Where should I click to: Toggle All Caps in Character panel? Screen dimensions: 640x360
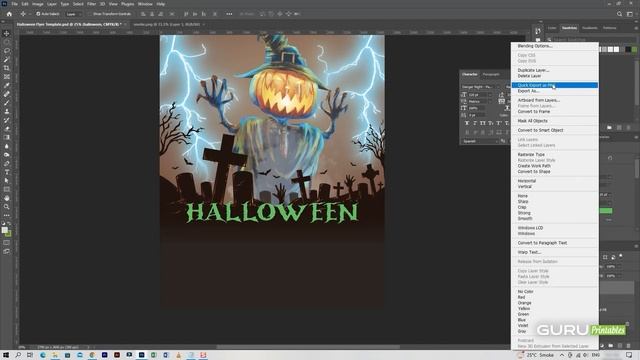[483, 123]
